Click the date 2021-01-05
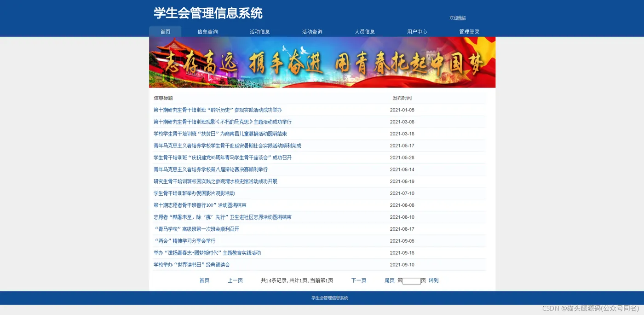The width and height of the screenshot is (644, 315). (402, 110)
